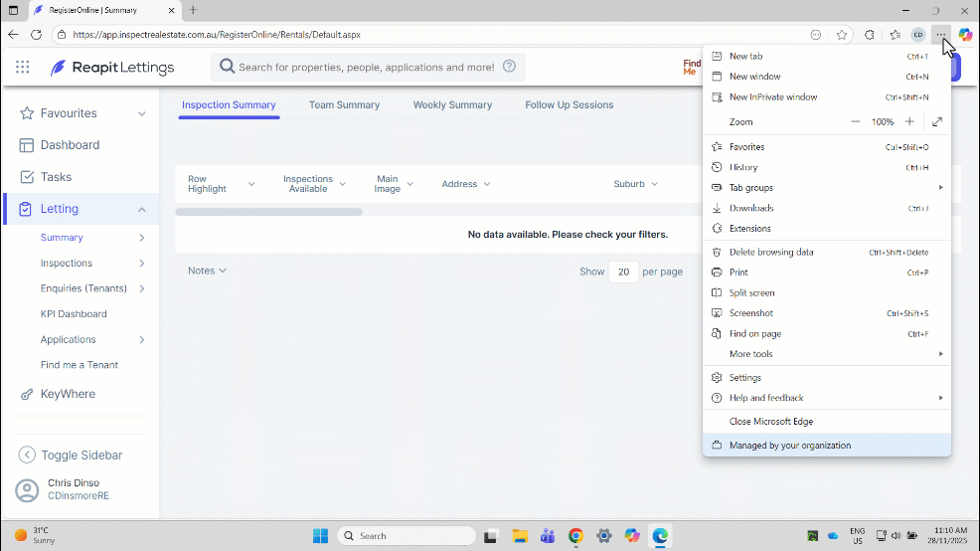Click the Chris Dinso profile avatar

[27, 490]
